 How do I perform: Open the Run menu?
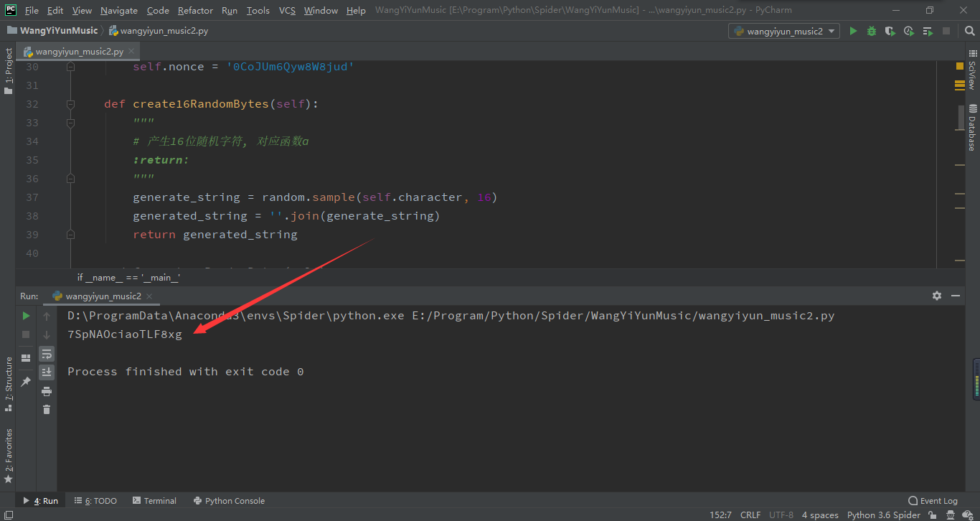(x=230, y=10)
